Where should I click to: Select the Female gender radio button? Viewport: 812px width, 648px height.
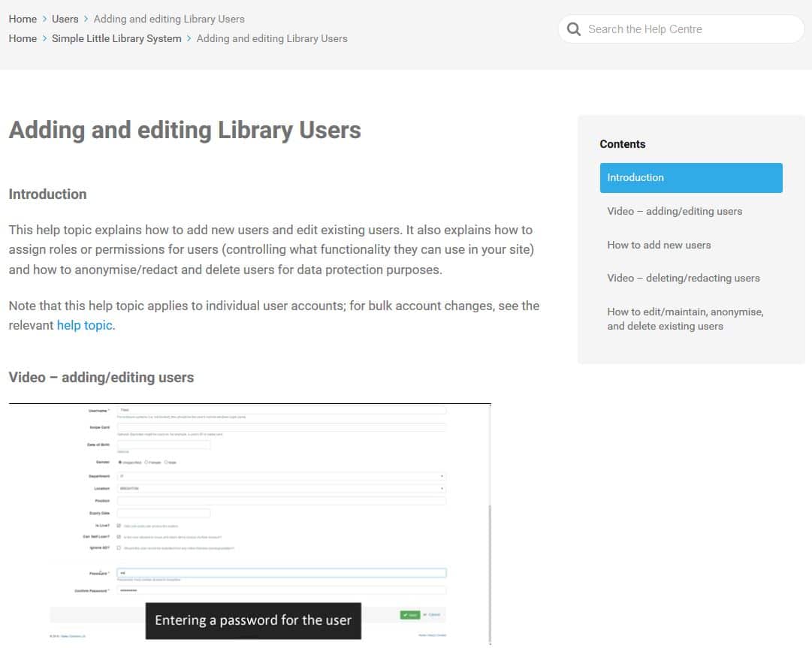click(x=146, y=463)
